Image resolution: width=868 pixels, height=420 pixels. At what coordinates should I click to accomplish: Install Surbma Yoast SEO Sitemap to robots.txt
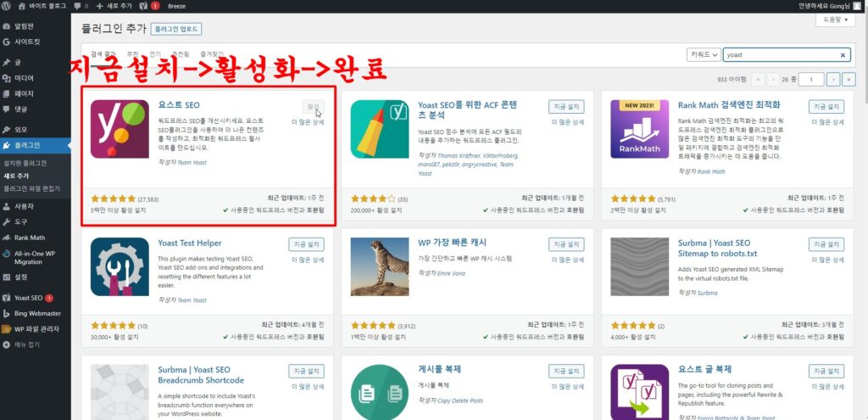[826, 244]
